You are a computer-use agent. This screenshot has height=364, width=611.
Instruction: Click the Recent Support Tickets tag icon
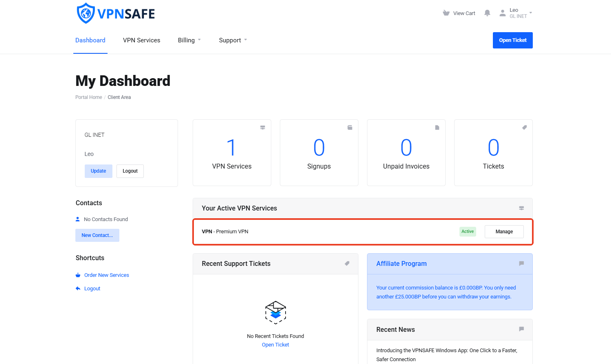pyautogui.click(x=347, y=263)
